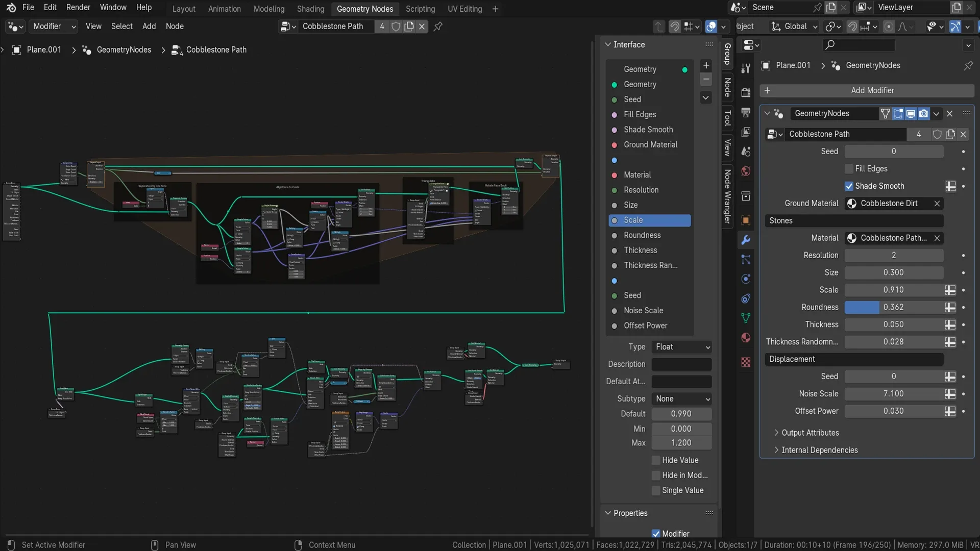Click the Description input field
Screen dimensions: 980x551
(681, 364)
